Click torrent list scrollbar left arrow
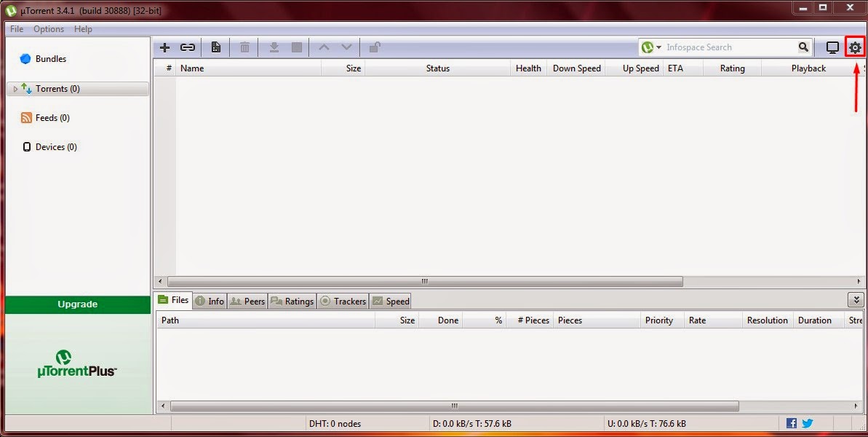 coord(161,281)
